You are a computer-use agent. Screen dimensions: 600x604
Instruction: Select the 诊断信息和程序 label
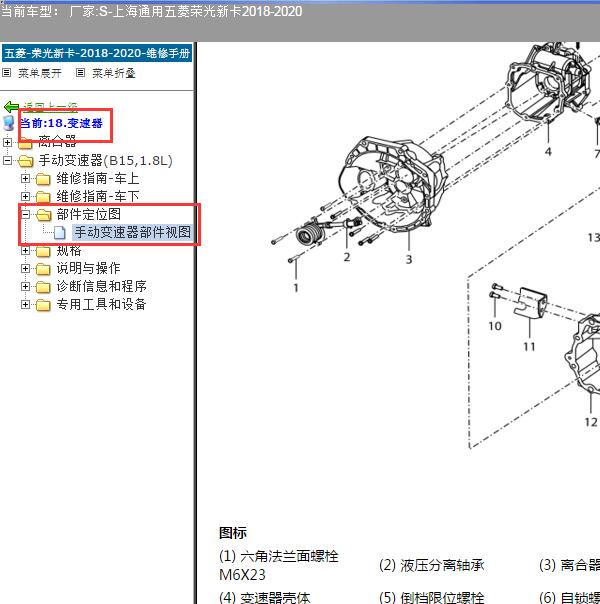coord(101,287)
